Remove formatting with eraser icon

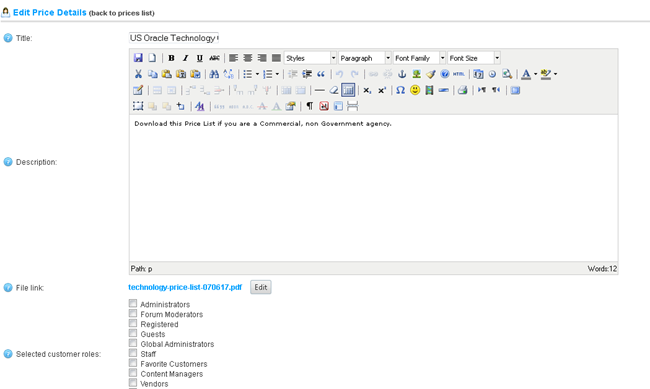[x=334, y=90]
